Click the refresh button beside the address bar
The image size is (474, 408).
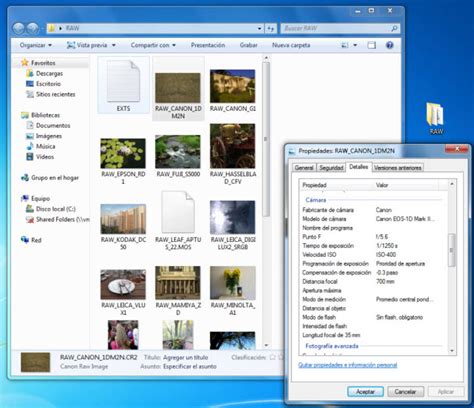tap(271, 29)
